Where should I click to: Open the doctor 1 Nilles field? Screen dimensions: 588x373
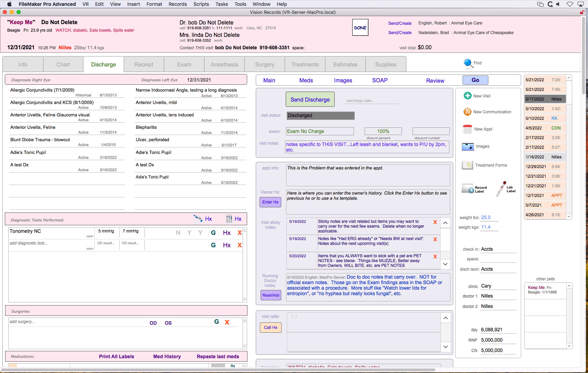(x=498, y=296)
